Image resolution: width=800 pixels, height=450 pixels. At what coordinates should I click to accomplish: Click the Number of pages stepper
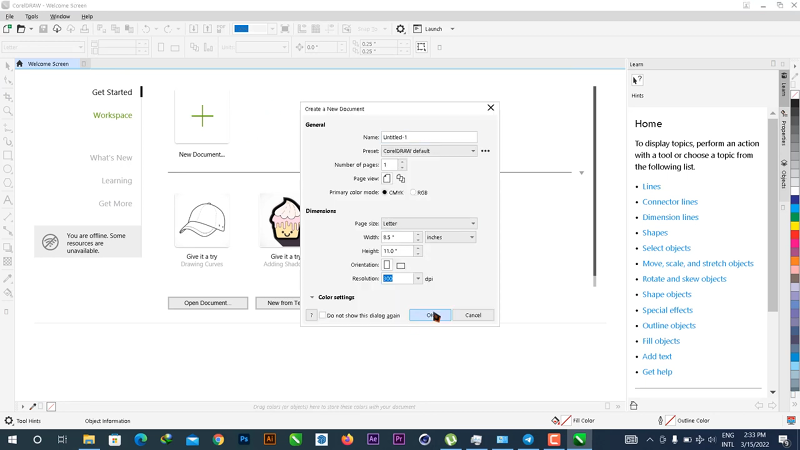pyautogui.click(x=402, y=165)
